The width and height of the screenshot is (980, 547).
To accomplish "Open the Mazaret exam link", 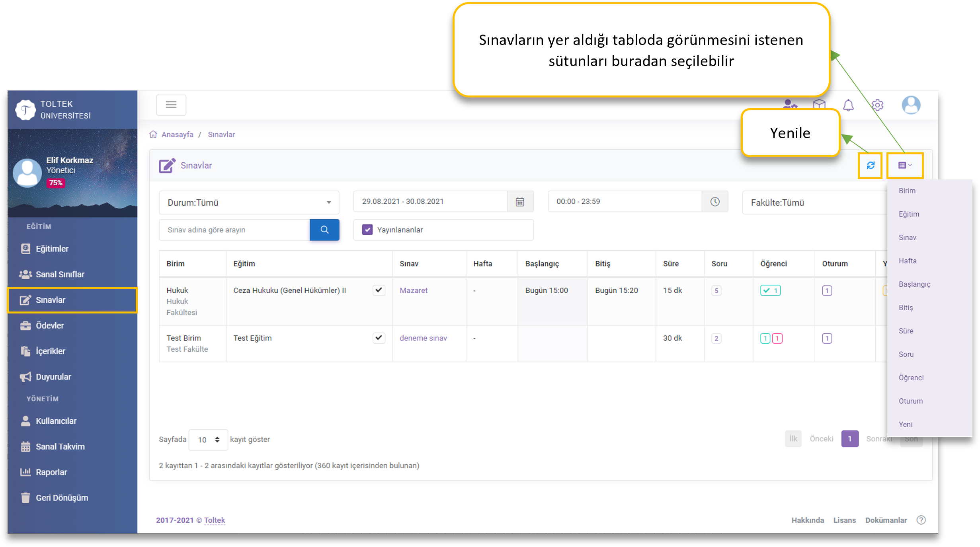I will [x=414, y=290].
